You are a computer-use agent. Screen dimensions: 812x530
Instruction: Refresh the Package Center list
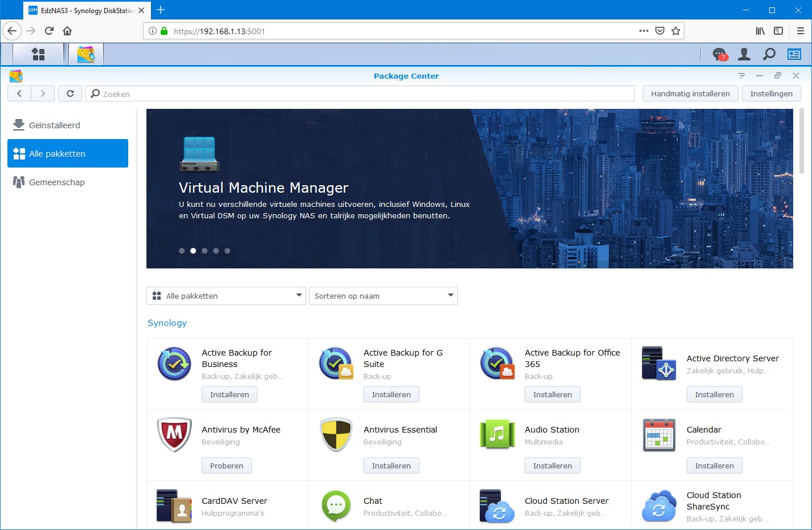pyautogui.click(x=70, y=93)
